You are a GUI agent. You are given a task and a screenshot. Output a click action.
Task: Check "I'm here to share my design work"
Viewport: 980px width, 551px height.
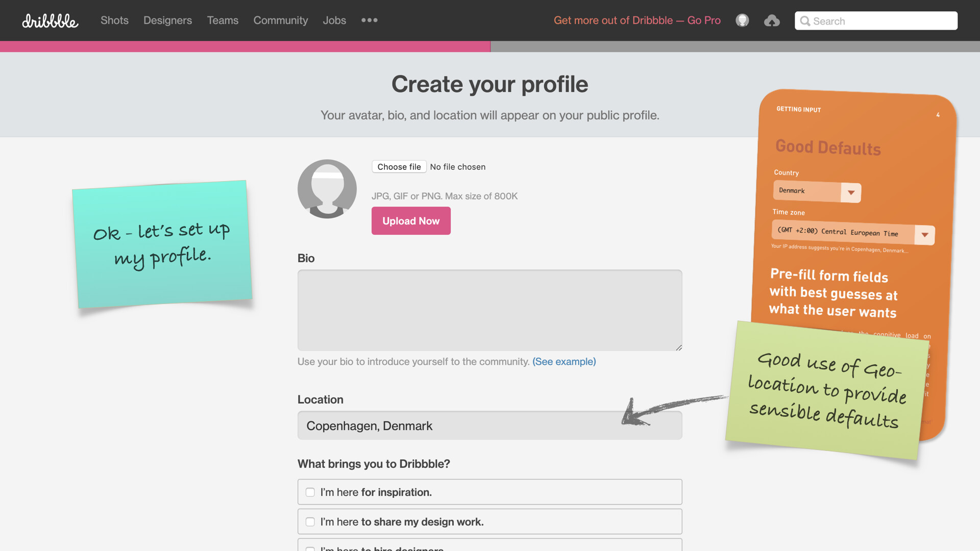310,522
